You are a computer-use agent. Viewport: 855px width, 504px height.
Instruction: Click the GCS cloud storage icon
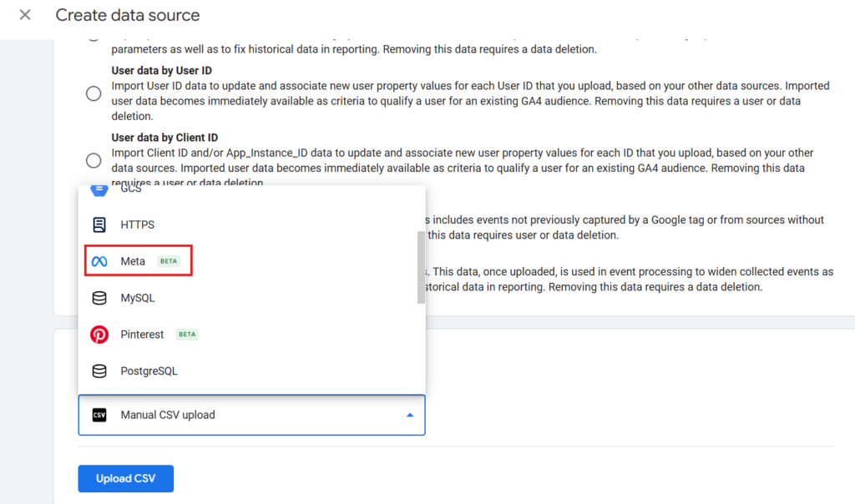tap(99, 189)
